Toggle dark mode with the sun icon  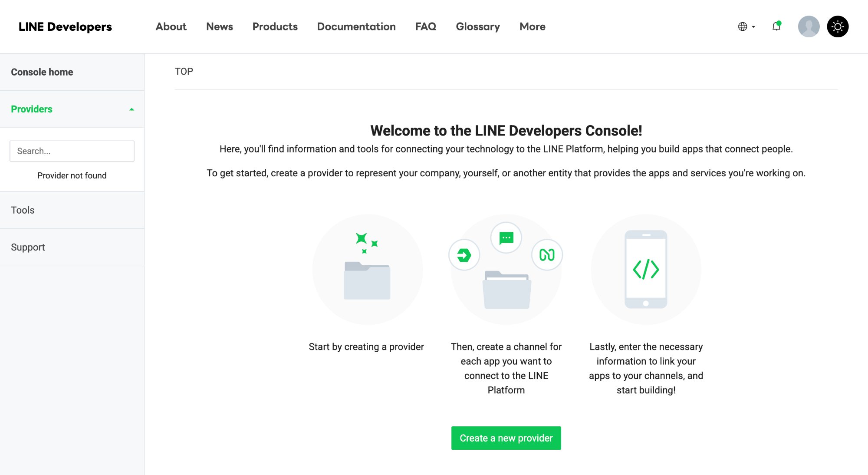[838, 26]
